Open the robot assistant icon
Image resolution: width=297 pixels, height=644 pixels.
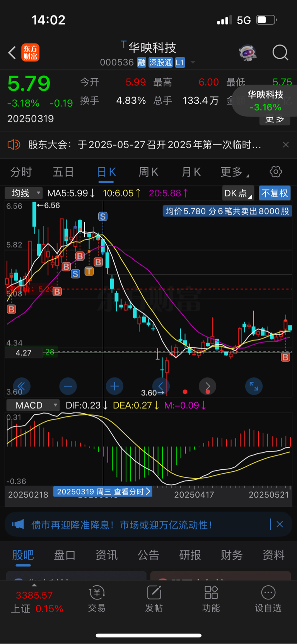248,52
